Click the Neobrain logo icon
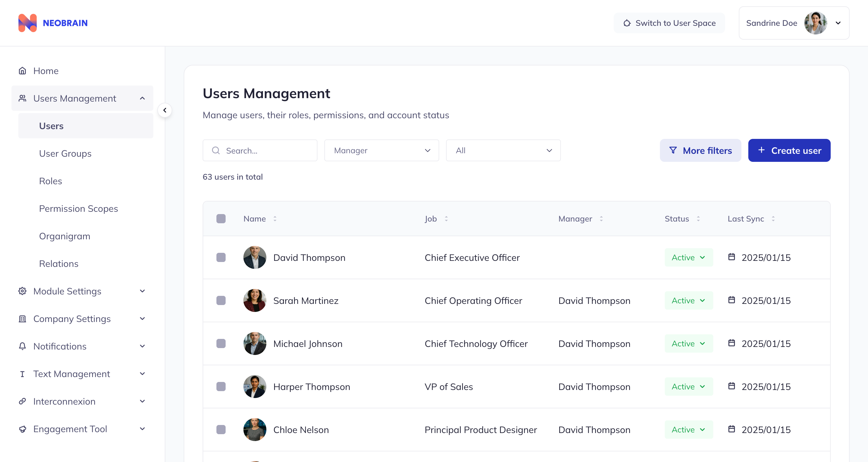Screen dimensions: 868x462 click(x=27, y=23)
